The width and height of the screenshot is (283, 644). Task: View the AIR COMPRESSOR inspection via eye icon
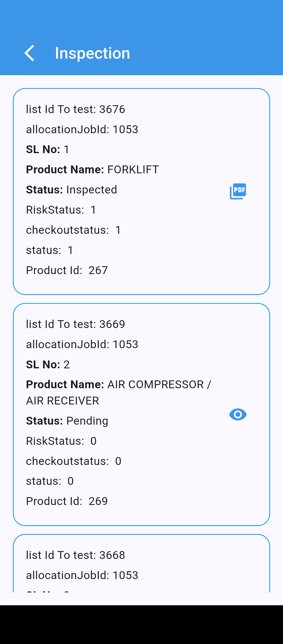pyautogui.click(x=238, y=414)
